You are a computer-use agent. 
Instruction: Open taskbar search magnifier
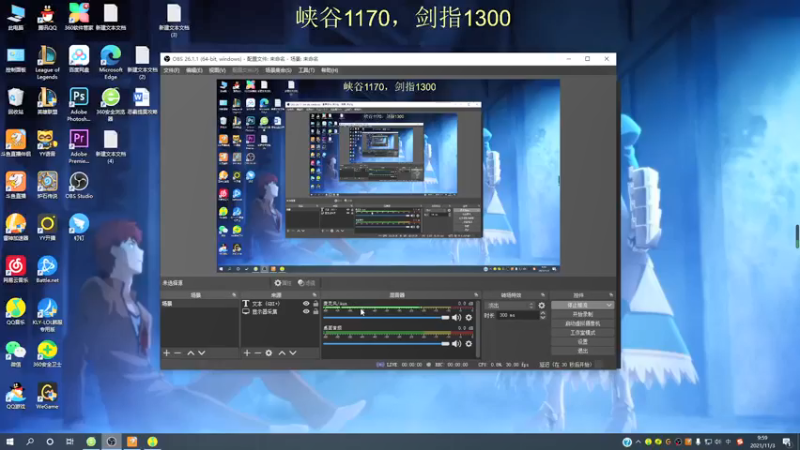click(x=30, y=441)
